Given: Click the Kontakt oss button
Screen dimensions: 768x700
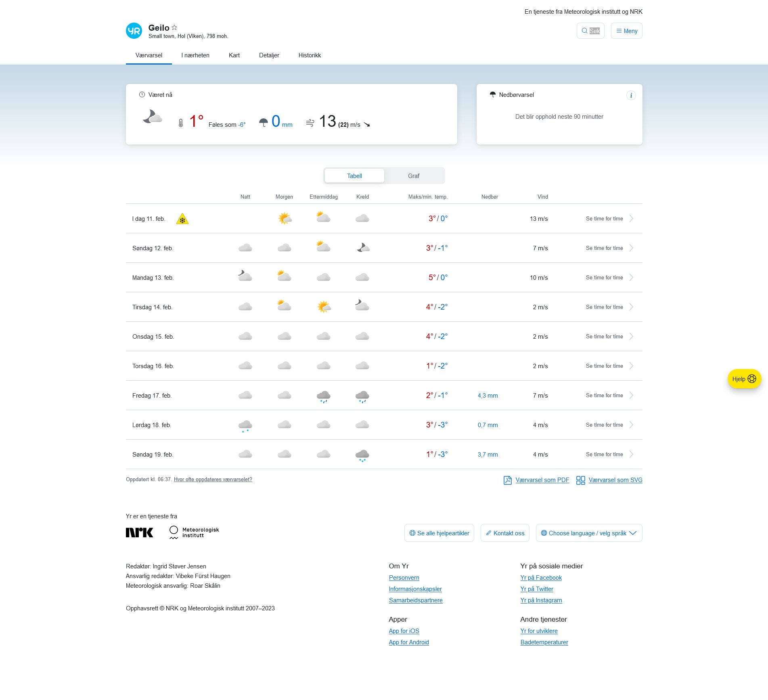Looking at the screenshot, I should (x=505, y=533).
